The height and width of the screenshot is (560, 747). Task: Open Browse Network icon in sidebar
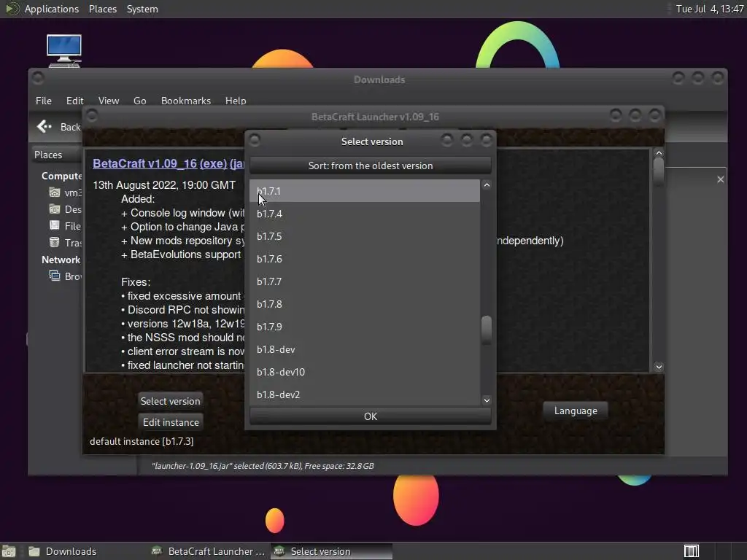pos(55,276)
